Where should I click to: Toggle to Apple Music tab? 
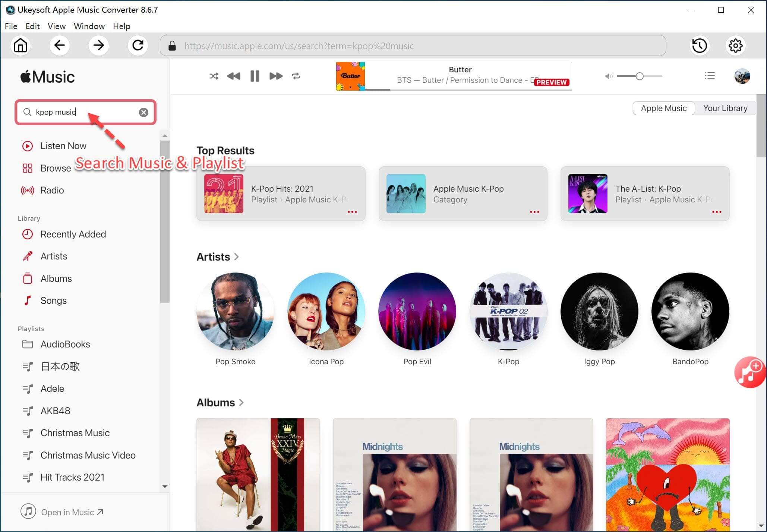[663, 108]
